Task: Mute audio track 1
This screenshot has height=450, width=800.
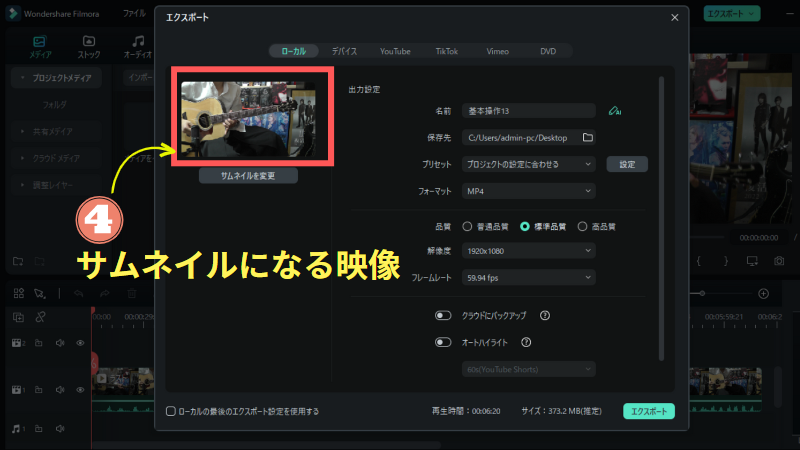Action: (x=60, y=429)
